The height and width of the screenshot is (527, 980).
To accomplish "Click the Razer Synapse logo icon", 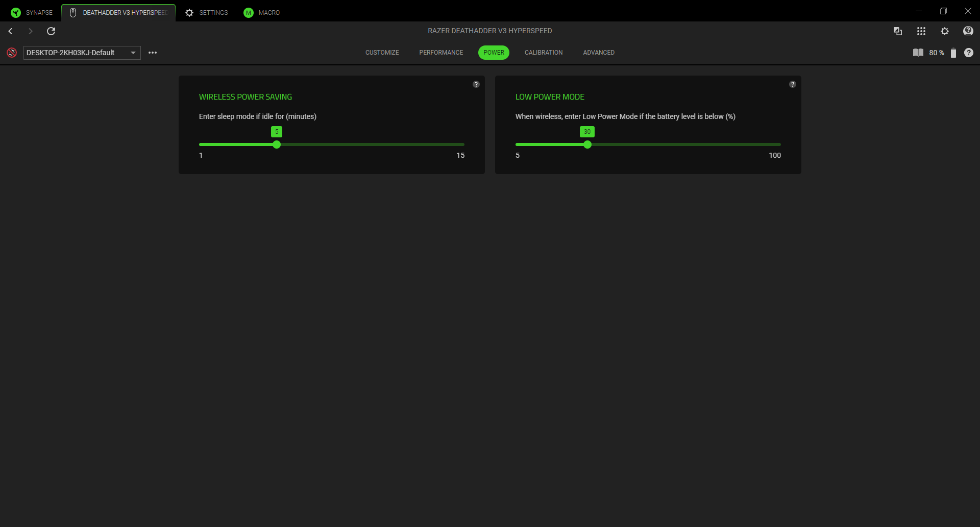I will pos(16,13).
